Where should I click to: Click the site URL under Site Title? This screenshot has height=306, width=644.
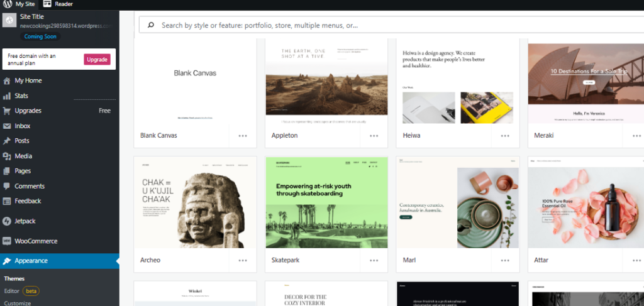point(66,25)
